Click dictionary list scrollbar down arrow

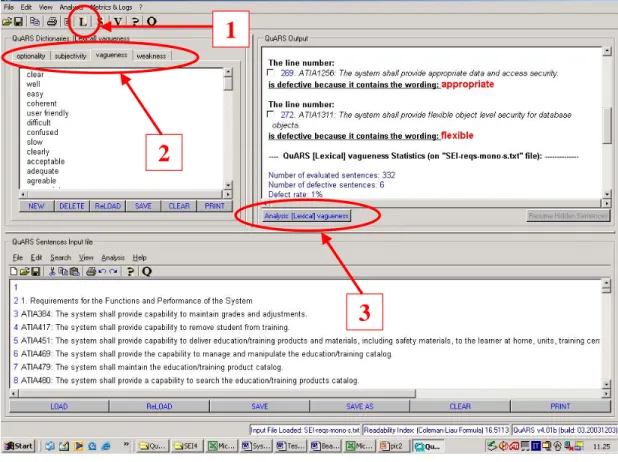point(228,184)
